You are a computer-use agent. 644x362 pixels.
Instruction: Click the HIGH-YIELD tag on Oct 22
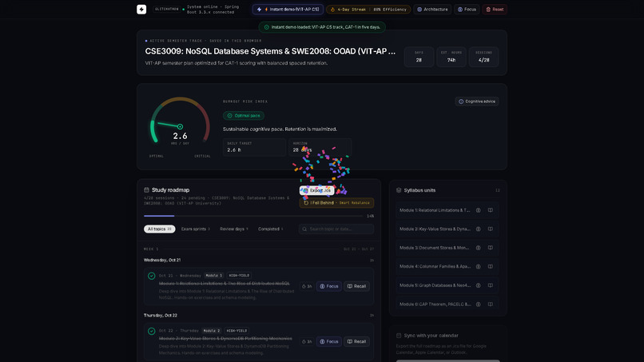[x=237, y=330]
